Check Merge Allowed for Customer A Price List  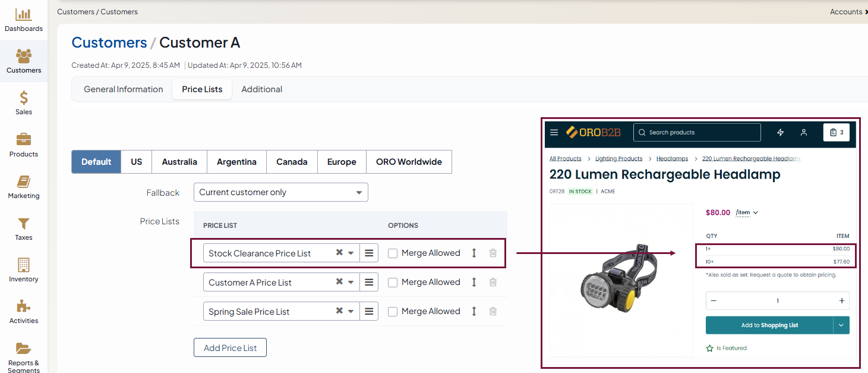pyautogui.click(x=393, y=283)
